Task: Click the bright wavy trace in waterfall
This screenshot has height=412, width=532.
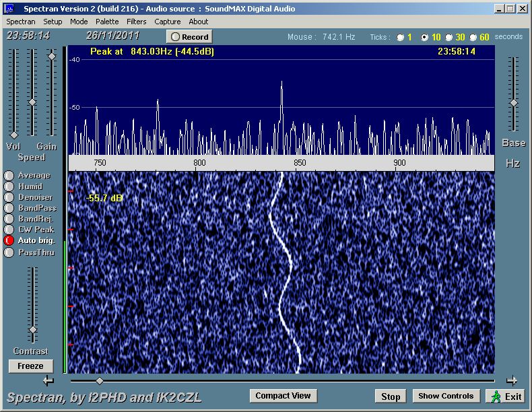Action: (x=286, y=271)
